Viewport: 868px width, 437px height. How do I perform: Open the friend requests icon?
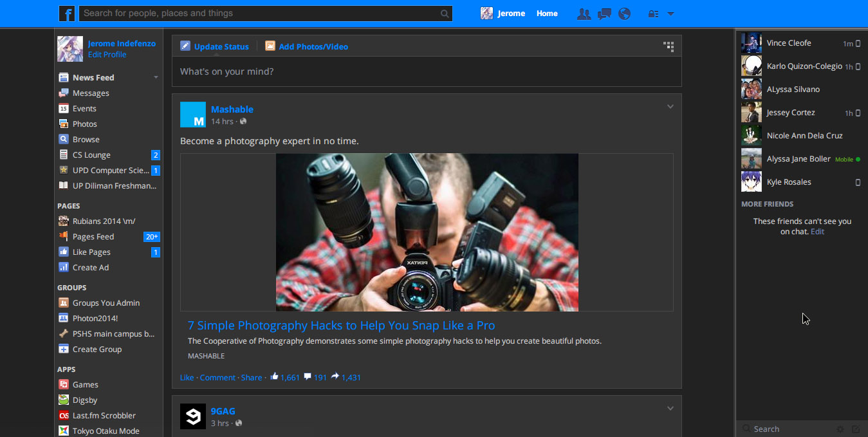coord(584,14)
